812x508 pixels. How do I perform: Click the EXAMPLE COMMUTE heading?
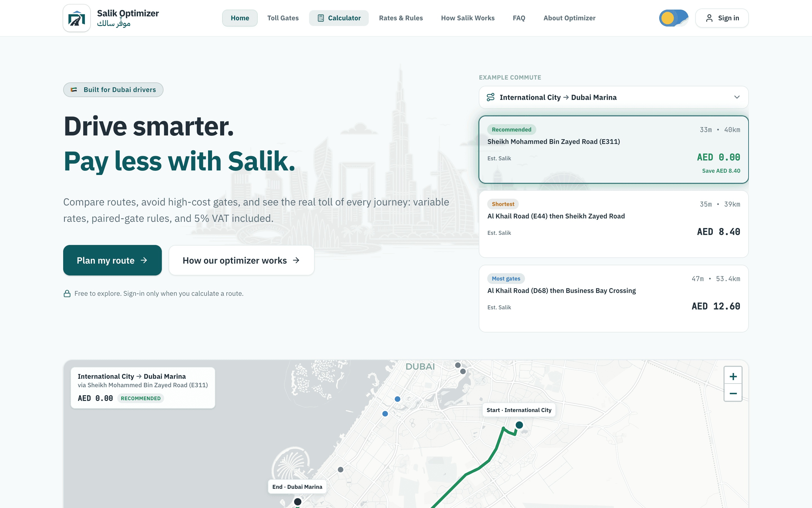[x=510, y=78]
